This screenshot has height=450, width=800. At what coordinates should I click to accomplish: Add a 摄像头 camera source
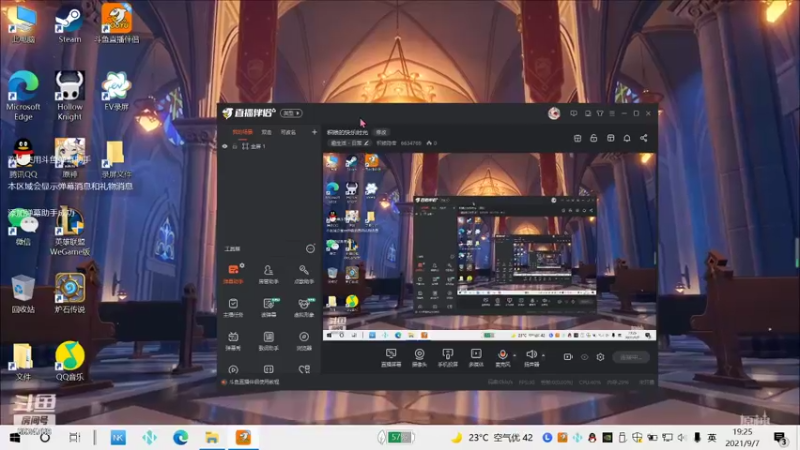pyautogui.click(x=419, y=358)
